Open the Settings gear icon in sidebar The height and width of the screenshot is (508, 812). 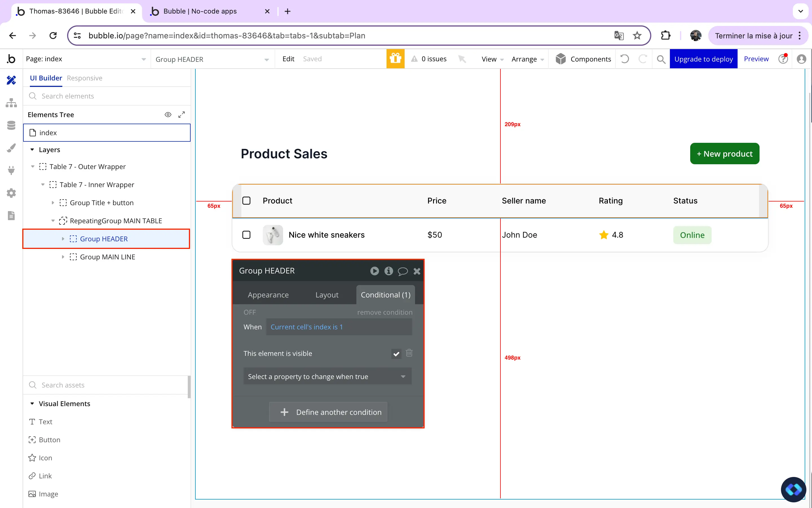tap(11, 193)
